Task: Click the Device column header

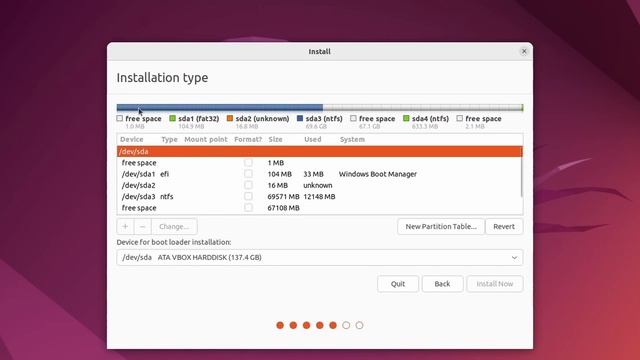Action: (131, 140)
